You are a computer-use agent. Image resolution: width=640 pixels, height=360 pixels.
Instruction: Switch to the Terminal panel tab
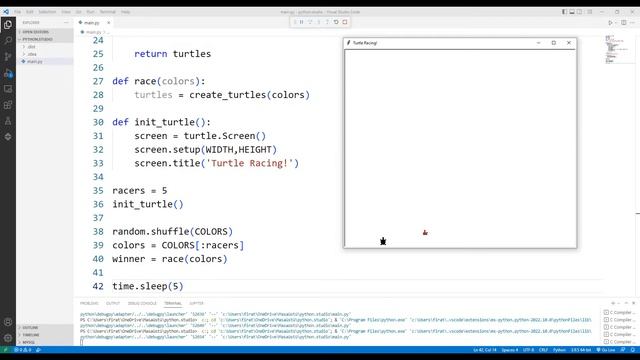tap(173, 303)
